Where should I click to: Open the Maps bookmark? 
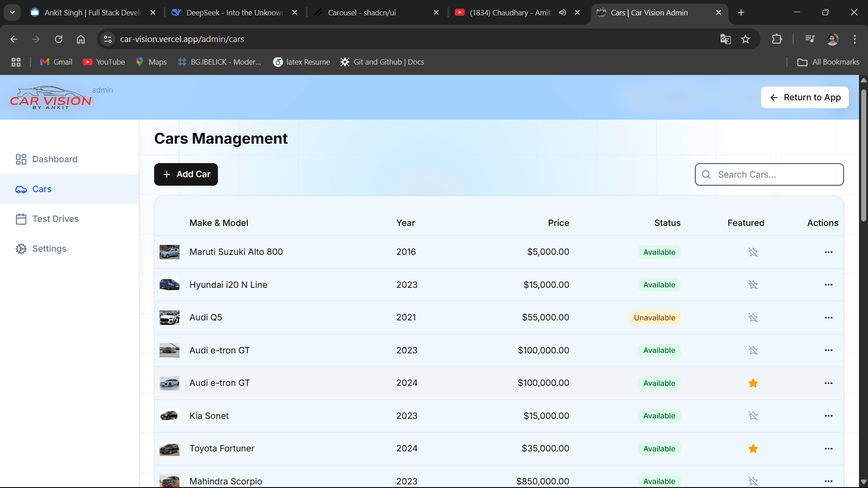click(151, 62)
